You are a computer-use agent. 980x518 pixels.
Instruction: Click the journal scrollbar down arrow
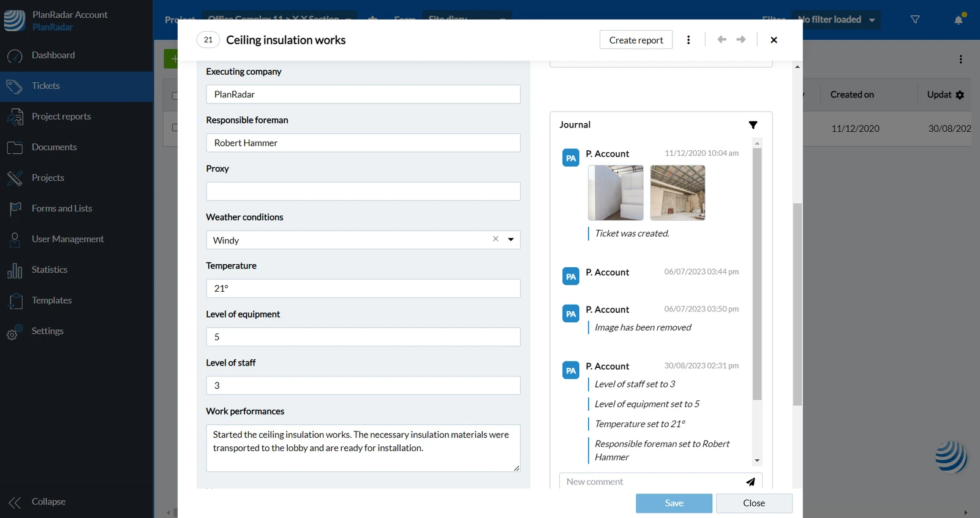(757, 460)
